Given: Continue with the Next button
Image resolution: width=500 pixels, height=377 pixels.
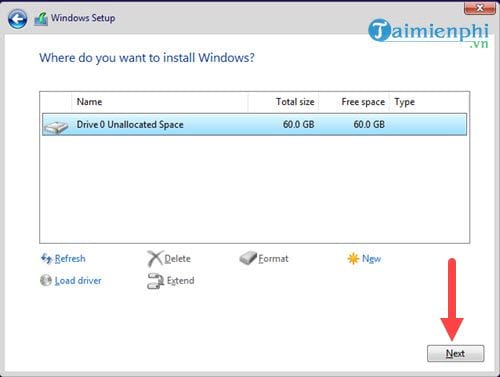Looking at the screenshot, I should tap(455, 353).
